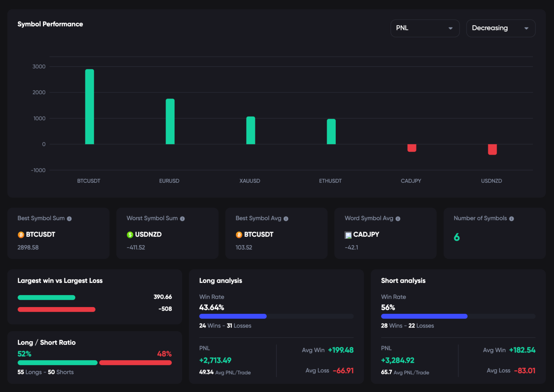Click the red USDNZD bar in the chart

coord(492,149)
